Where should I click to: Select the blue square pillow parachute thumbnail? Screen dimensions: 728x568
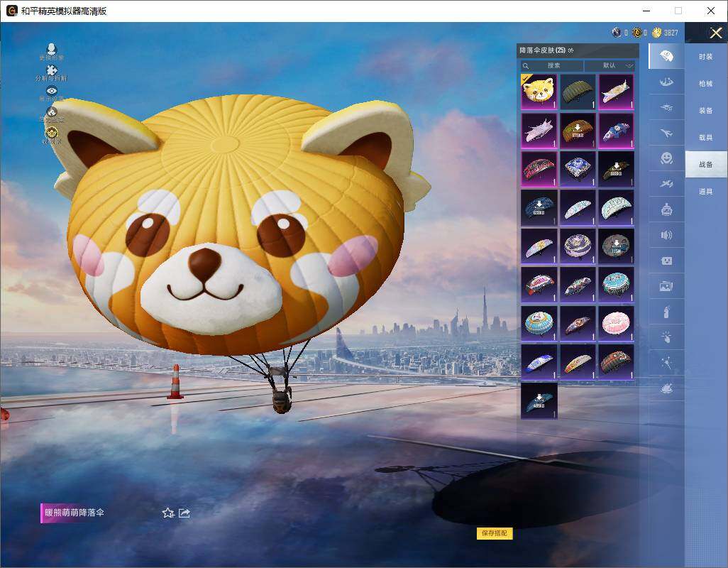578,169
